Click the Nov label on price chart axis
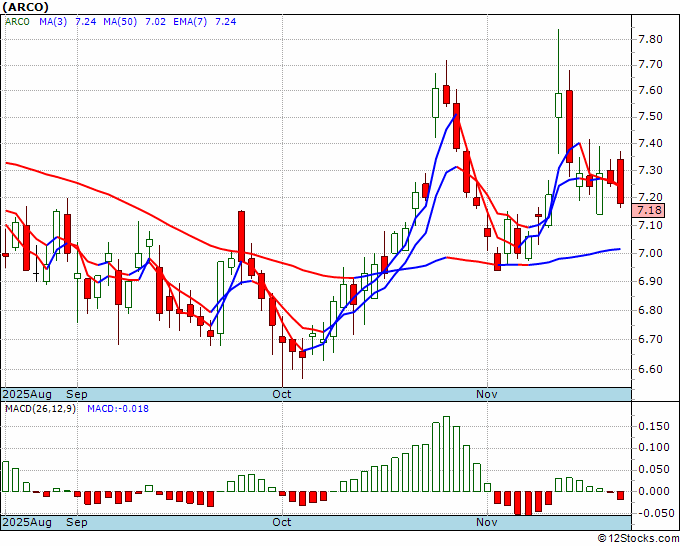The image size is (680, 546). click(x=487, y=394)
